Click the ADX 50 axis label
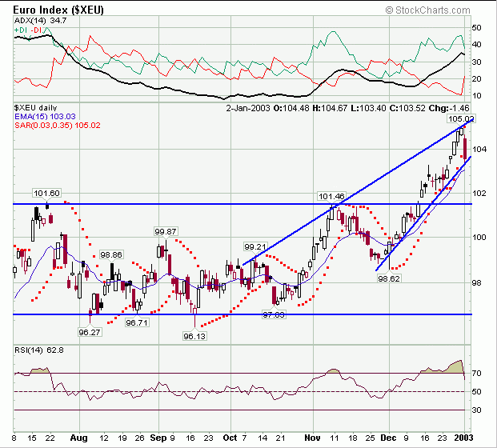 point(477,28)
